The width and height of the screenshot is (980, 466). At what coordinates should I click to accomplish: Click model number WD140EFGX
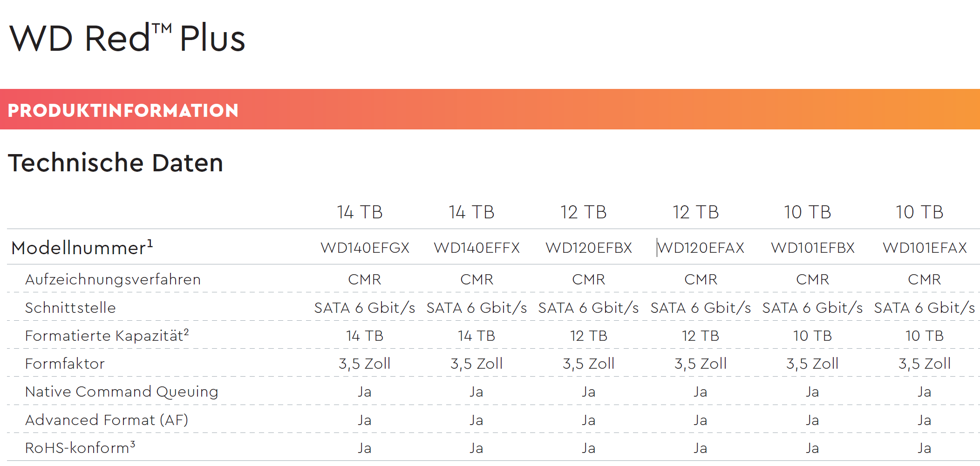(365, 248)
